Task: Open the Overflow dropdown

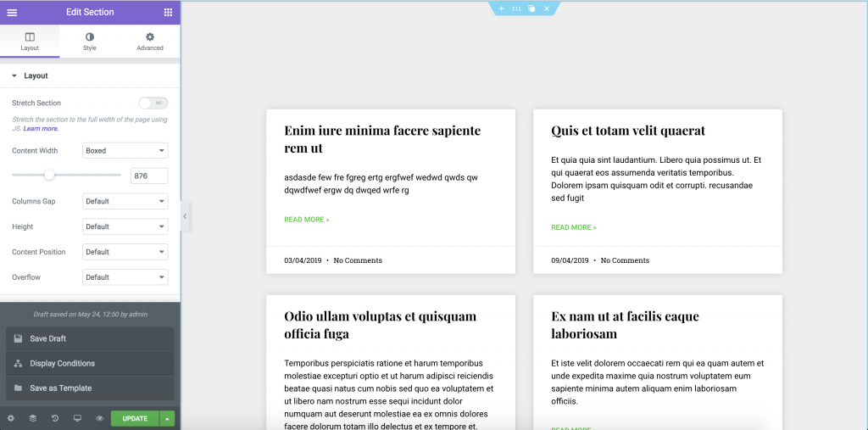Action: (x=125, y=277)
